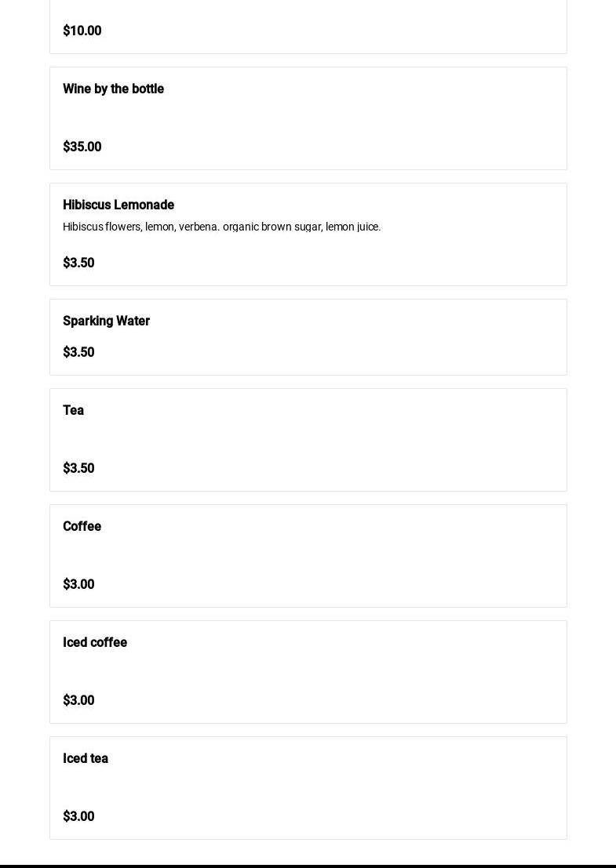
Task: Select the Hibiscus Lemonade title
Action: click(x=118, y=205)
